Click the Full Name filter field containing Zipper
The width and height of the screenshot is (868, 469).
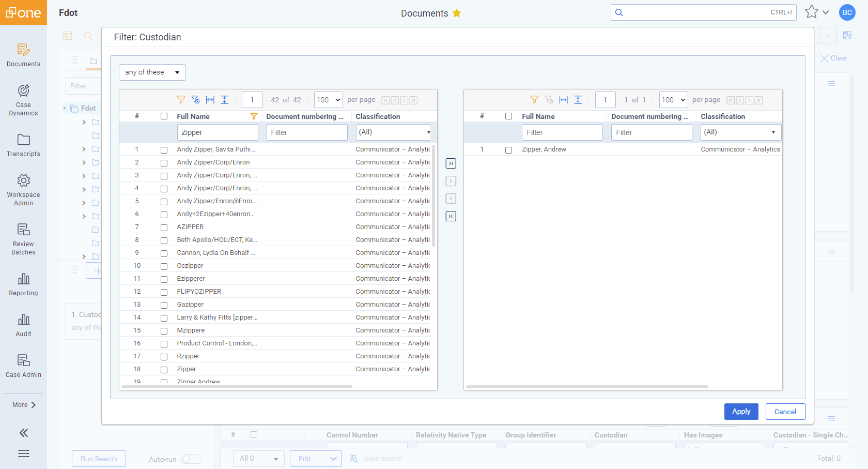coord(218,132)
